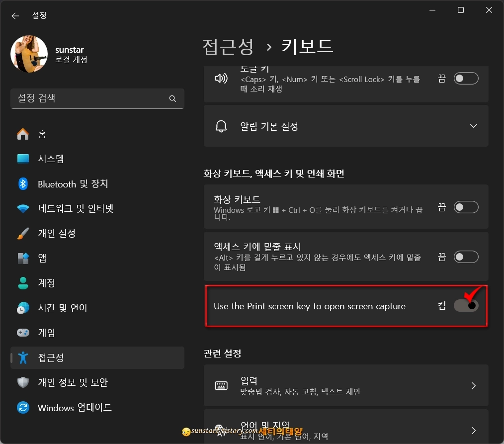This screenshot has height=444, width=504.
Task: Go to 개인 설정 section
Action: [x=58, y=233]
